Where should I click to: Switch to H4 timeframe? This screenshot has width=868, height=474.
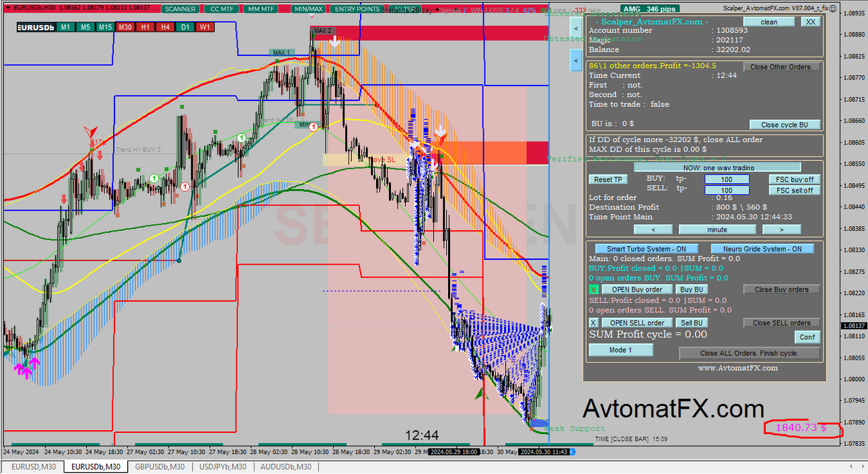[x=166, y=27]
